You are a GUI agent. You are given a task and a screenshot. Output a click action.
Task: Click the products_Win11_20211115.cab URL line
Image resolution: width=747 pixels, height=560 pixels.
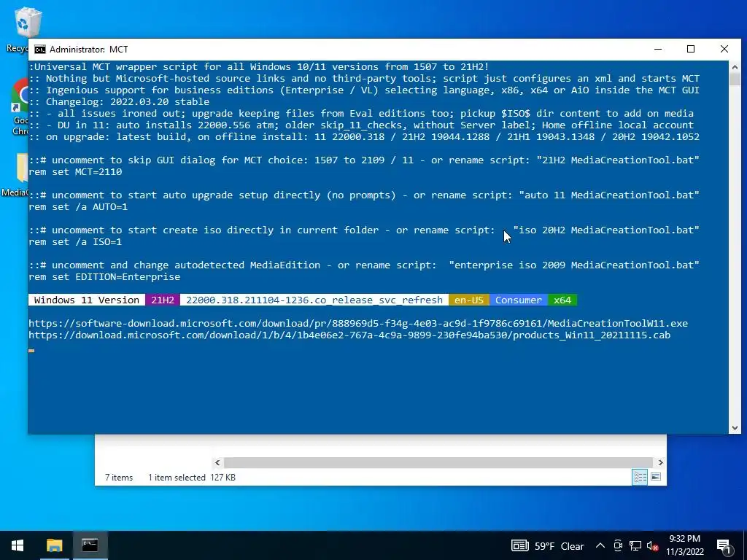(x=349, y=335)
